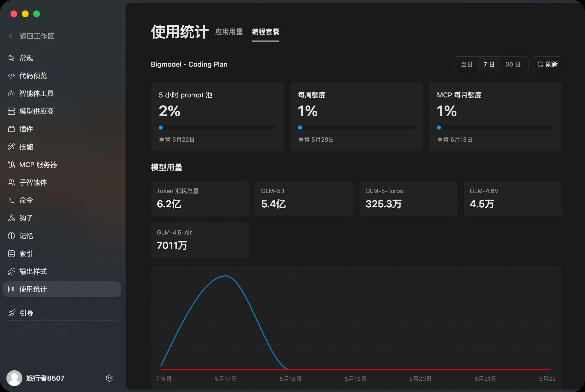Viewport: 585px width, 392px height.
Task: Click the 325.3万 usage value
Action: click(x=383, y=204)
